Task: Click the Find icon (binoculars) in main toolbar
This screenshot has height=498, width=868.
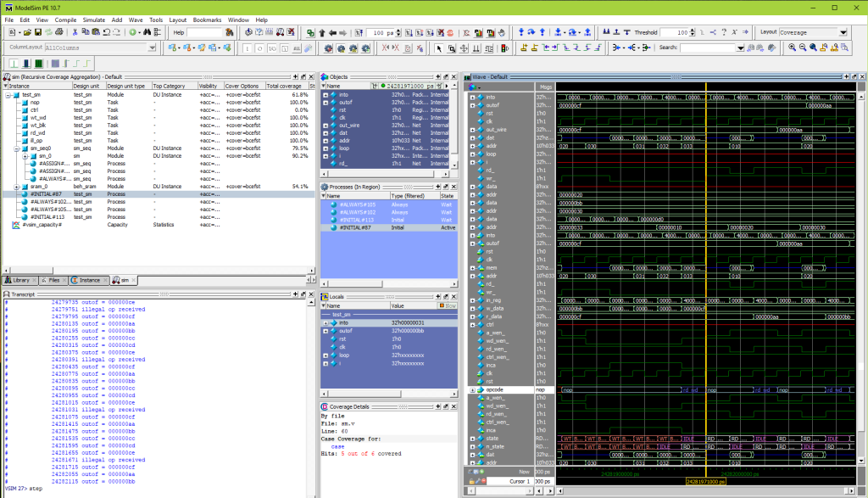Action: [x=147, y=34]
